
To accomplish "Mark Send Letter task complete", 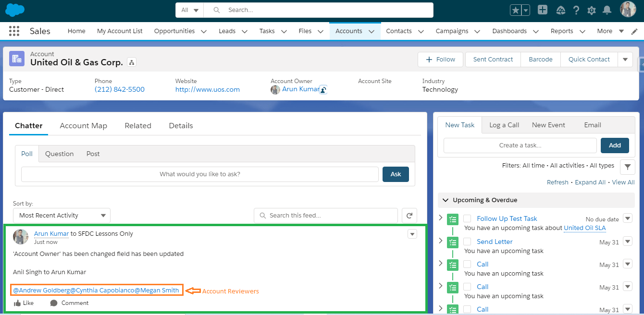I will pos(467,242).
